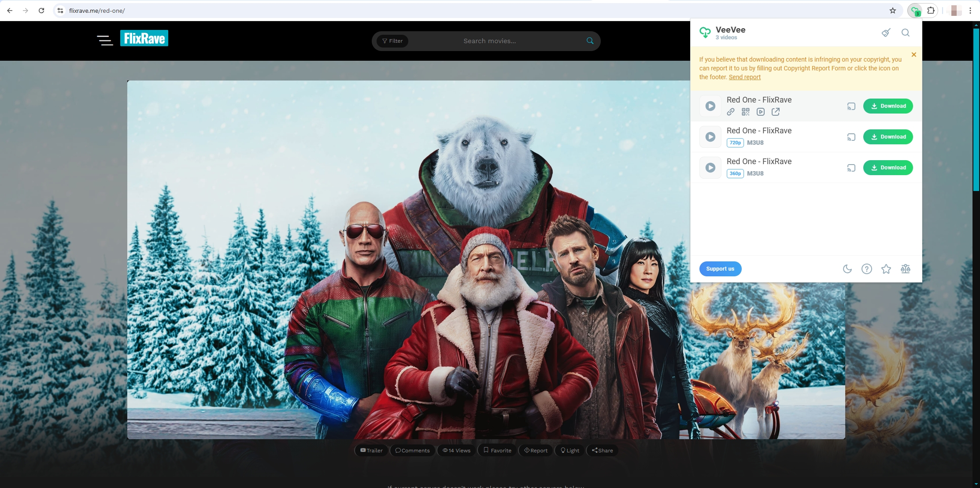This screenshot has width=980, height=488.
Task: Click the grid/thumbnails icon on Red One
Action: (746, 112)
